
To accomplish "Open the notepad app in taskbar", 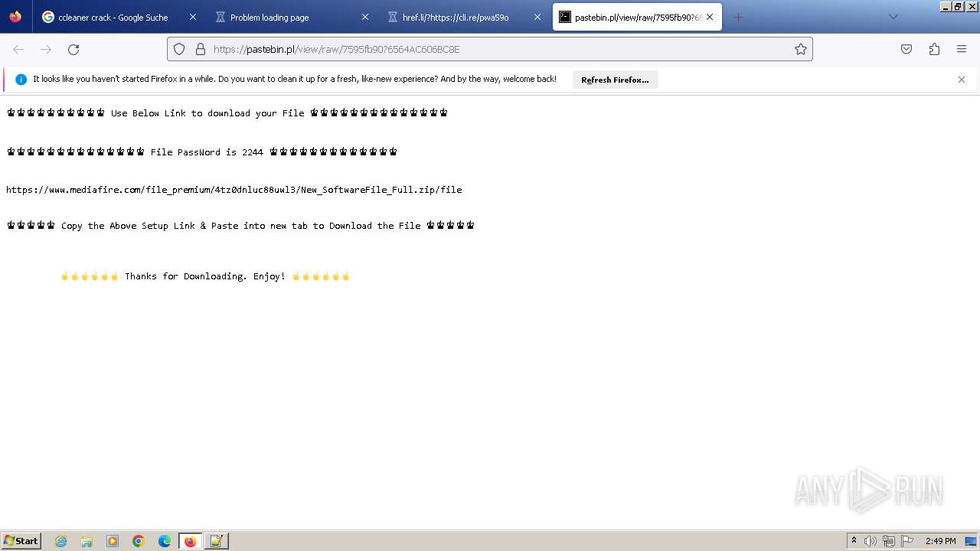I will tap(217, 541).
